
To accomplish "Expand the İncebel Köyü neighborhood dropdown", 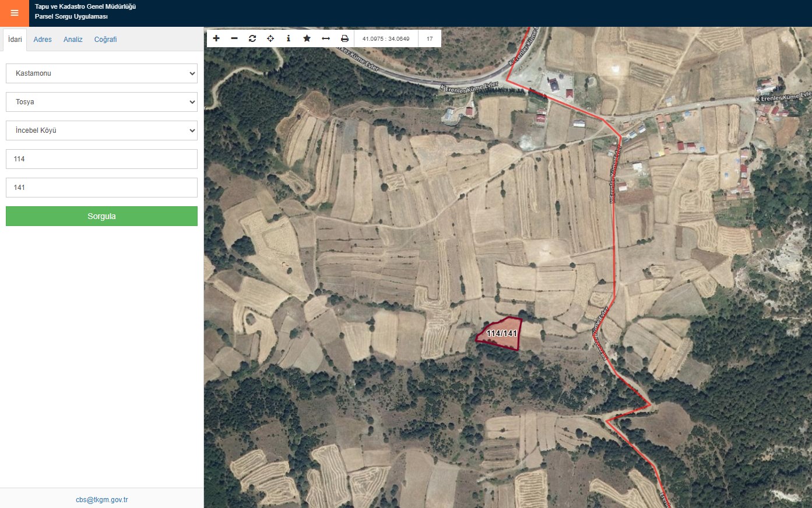I will 101,130.
